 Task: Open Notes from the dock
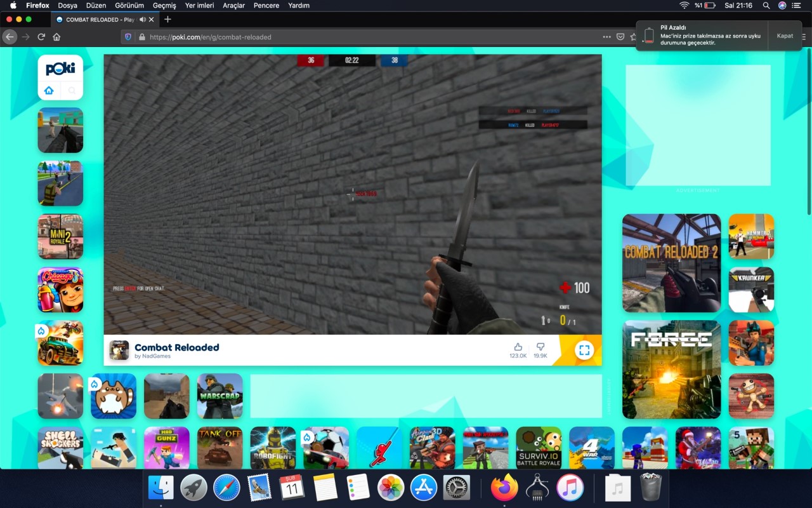coord(325,488)
